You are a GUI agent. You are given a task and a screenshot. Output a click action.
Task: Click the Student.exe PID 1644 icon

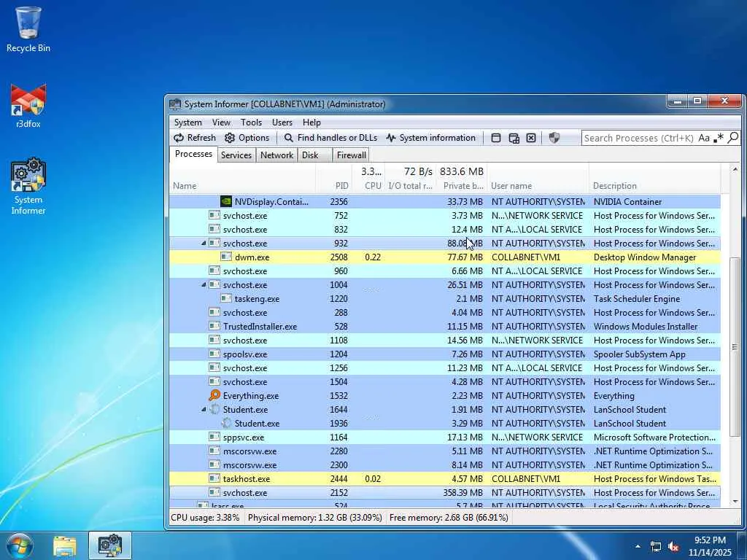point(214,410)
